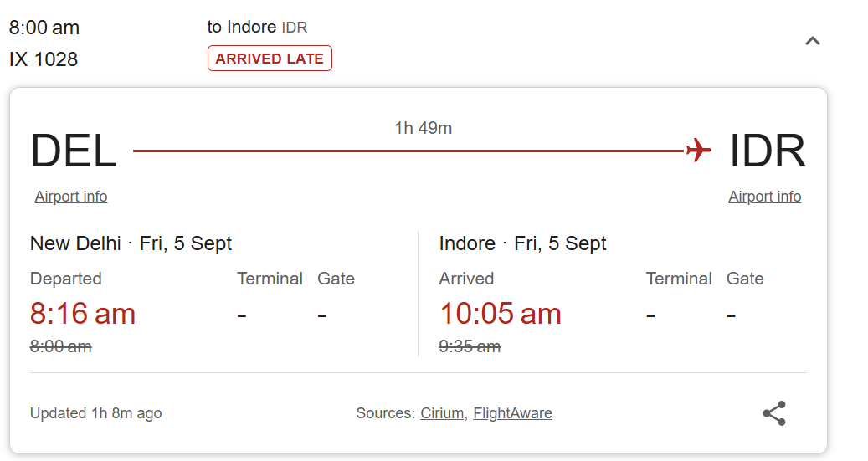Click the red airplane icon near IDR
The width and height of the screenshot is (868, 461).
[698, 151]
